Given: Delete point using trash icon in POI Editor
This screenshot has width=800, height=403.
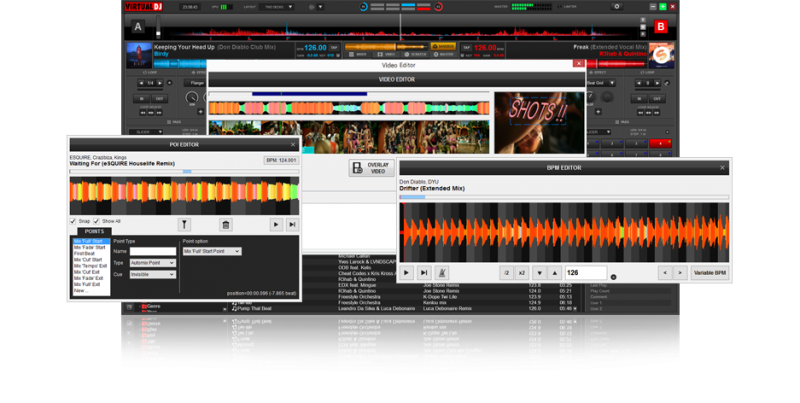Looking at the screenshot, I should 226,224.
